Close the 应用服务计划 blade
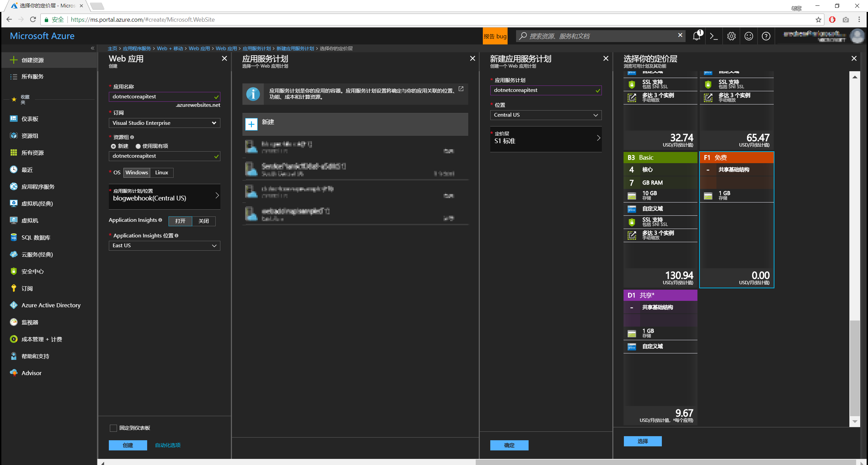Viewport: 868px width, 465px height. click(x=472, y=58)
